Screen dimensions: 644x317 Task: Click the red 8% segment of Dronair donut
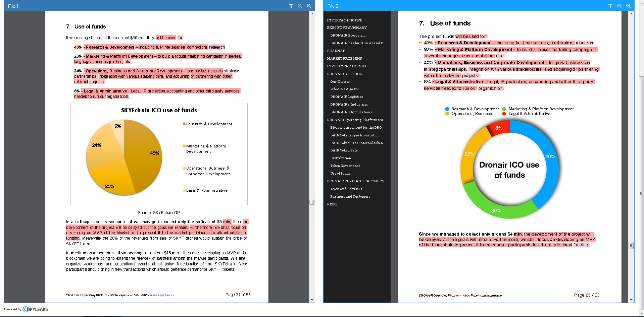499,128
